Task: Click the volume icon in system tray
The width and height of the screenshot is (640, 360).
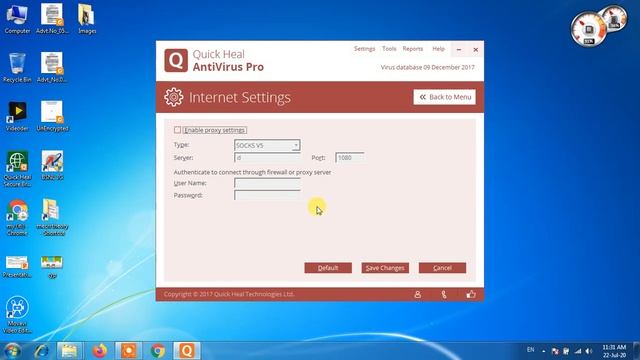Action: (x=589, y=351)
